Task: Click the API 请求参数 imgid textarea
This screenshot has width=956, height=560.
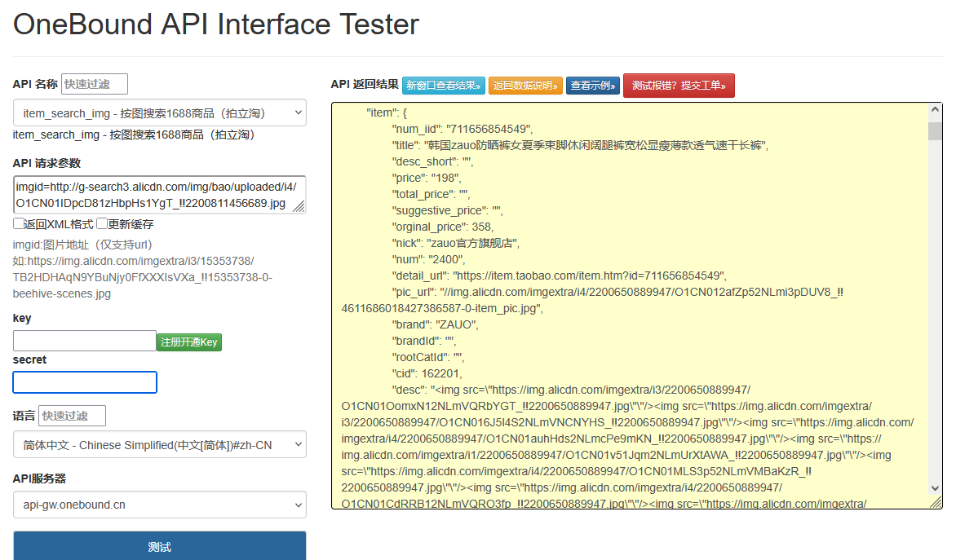Action: click(x=159, y=195)
